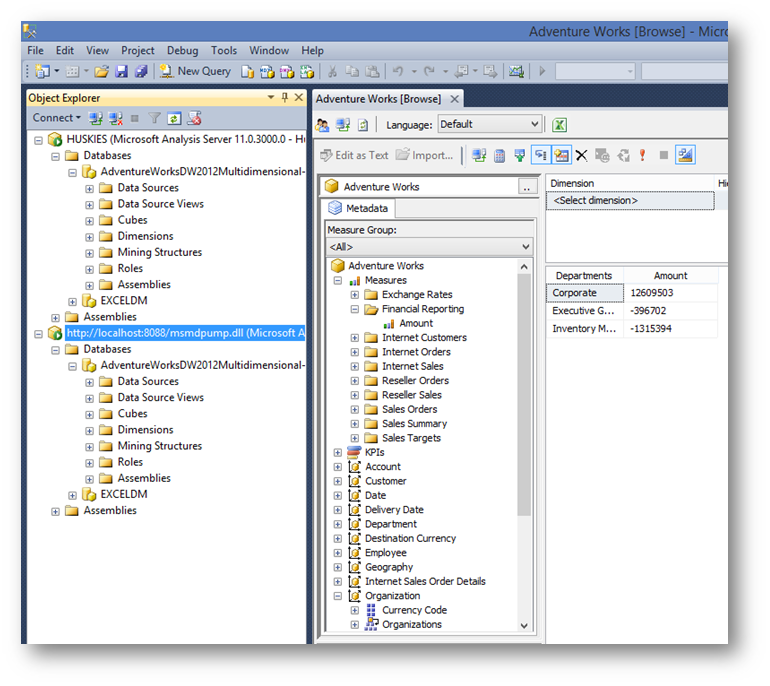The width and height of the screenshot is (770, 686).
Task: Click the Analysis Services MDX Query icon
Action: [267, 72]
